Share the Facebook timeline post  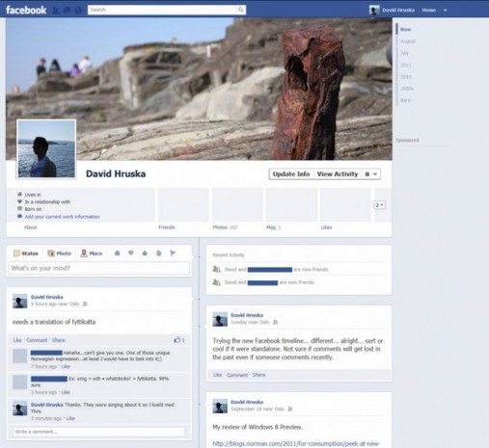[258, 375]
